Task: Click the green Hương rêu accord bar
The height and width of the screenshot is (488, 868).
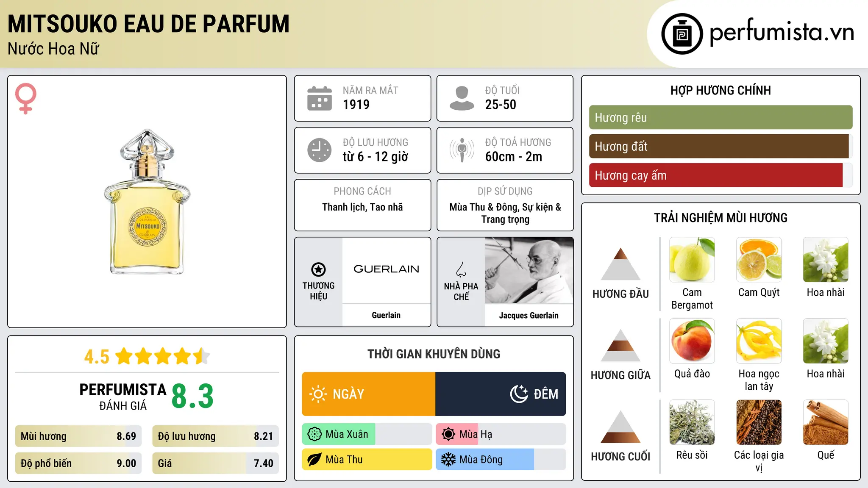Action: coord(721,117)
